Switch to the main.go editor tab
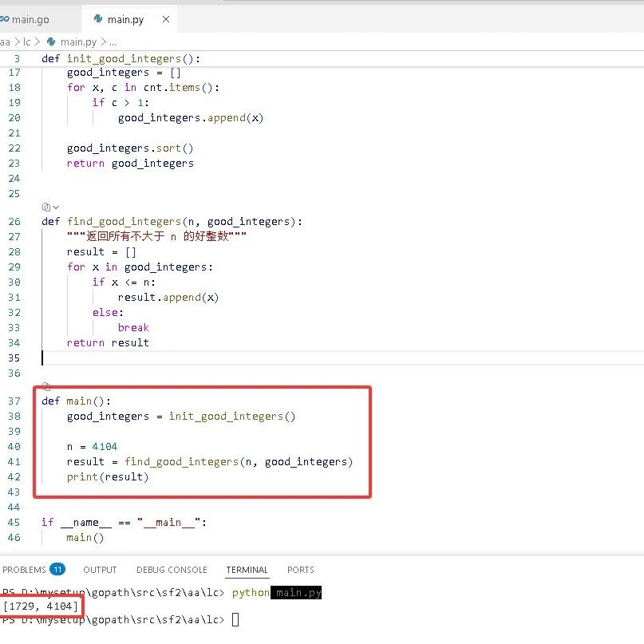Image resolution: width=644 pixels, height=644 pixels. pyautogui.click(x=31, y=19)
